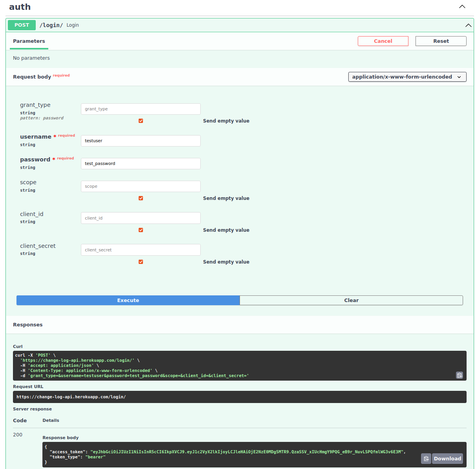Copy the response body to clipboard
The image size is (476, 469).
coord(426,458)
